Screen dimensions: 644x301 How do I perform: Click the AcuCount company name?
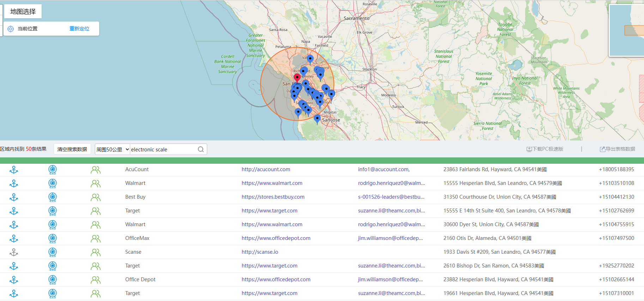point(137,169)
